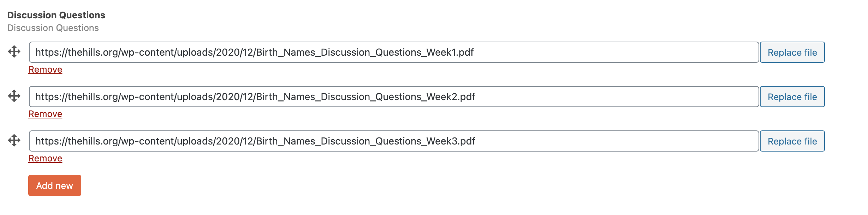Click thehills.org domain in third URL
The width and height of the screenshot is (868, 215).
pos(93,141)
